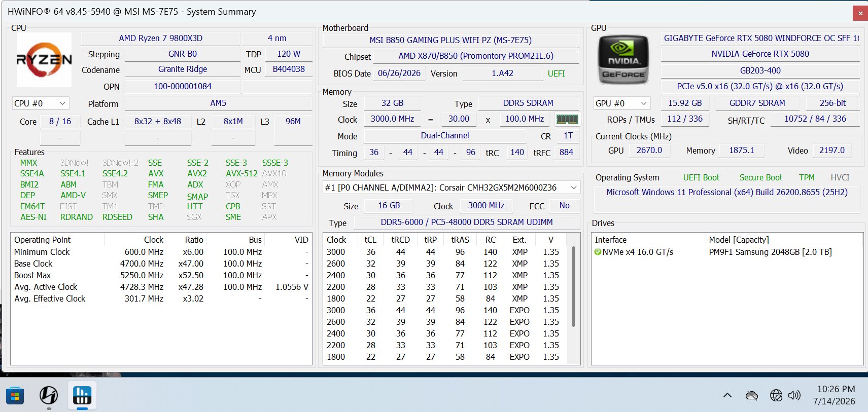Viewport: 868px width, 412px height.
Task: Click the Boost Max operating point row
Action: coord(161,275)
